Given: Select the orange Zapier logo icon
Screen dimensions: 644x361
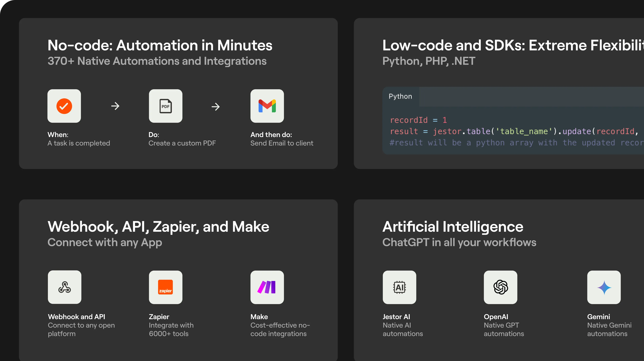Looking at the screenshot, I should pyautogui.click(x=165, y=287).
